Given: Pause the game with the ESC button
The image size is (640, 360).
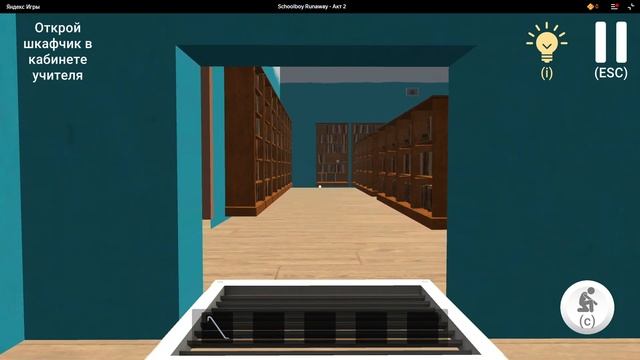Looking at the screenshot, I should click(x=611, y=50).
